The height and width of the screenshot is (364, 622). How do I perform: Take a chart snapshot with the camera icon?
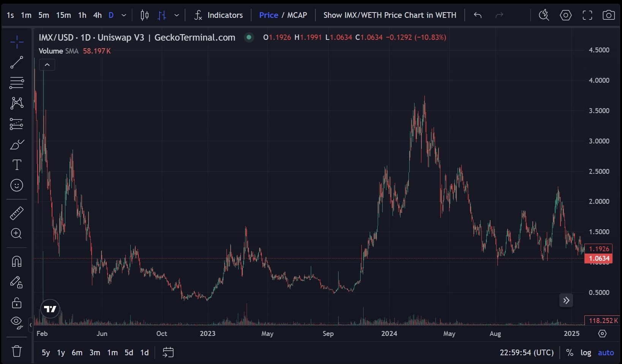(609, 15)
